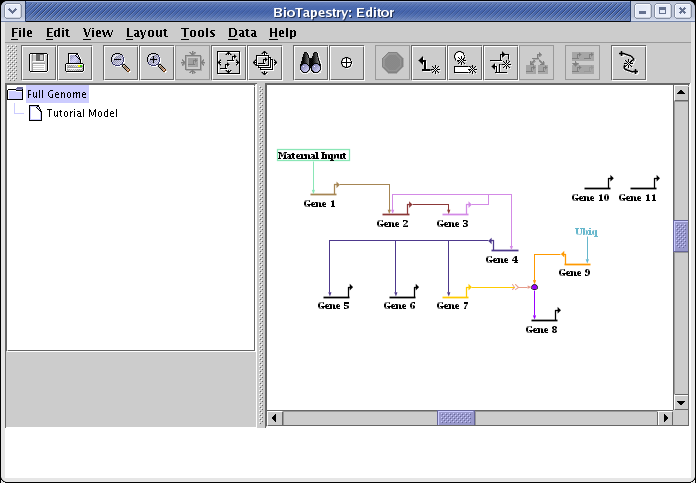
Task: Click the Print toolbar icon
Action: click(74, 63)
